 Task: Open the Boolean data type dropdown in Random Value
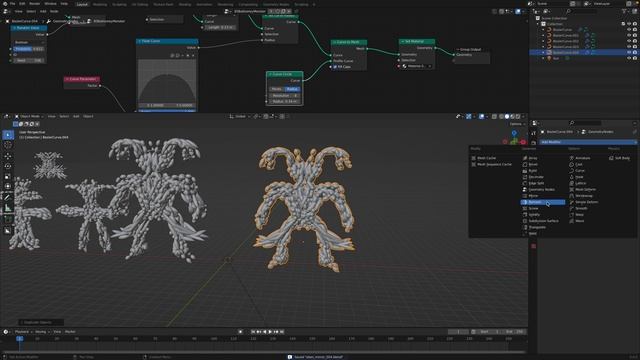pos(29,42)
